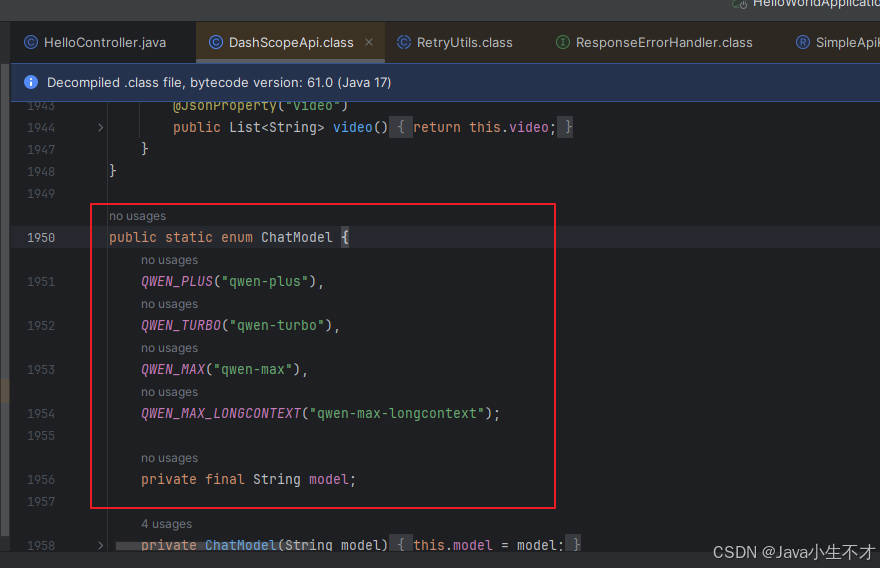The width and height of the screenshot is (880, 568).
Task: Open the ResponseErrorHandler.class tab
Action: [x=654, y=43]
